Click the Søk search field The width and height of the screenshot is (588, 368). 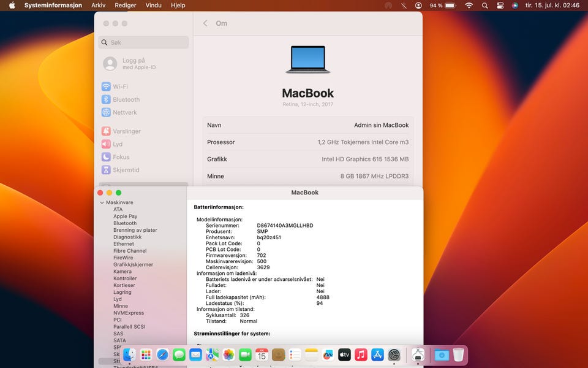144,42
